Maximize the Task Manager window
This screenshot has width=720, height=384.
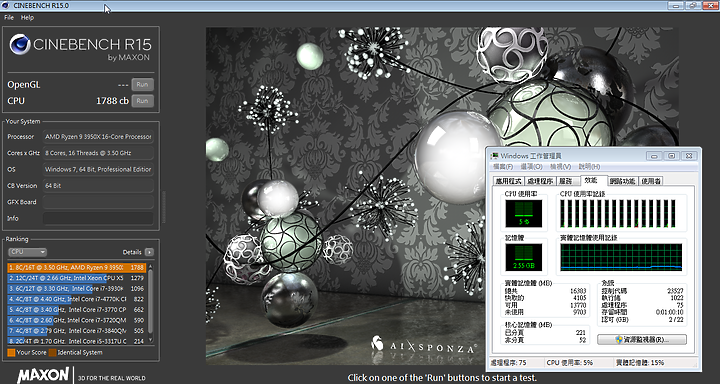(671, 156)
